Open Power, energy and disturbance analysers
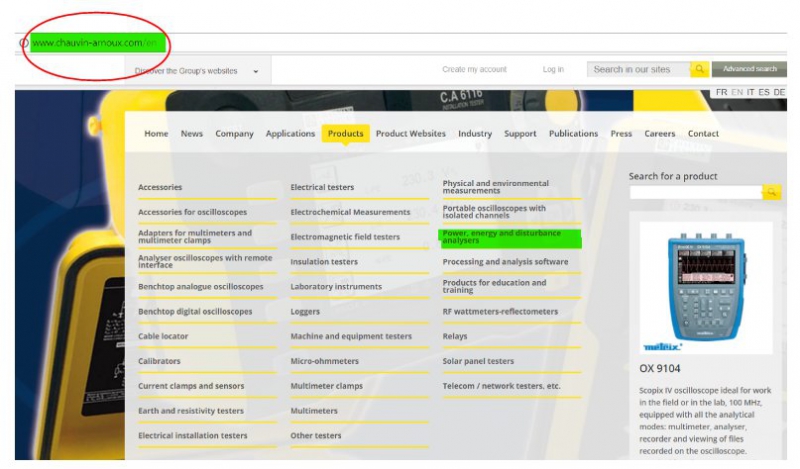 click(502, 236)
